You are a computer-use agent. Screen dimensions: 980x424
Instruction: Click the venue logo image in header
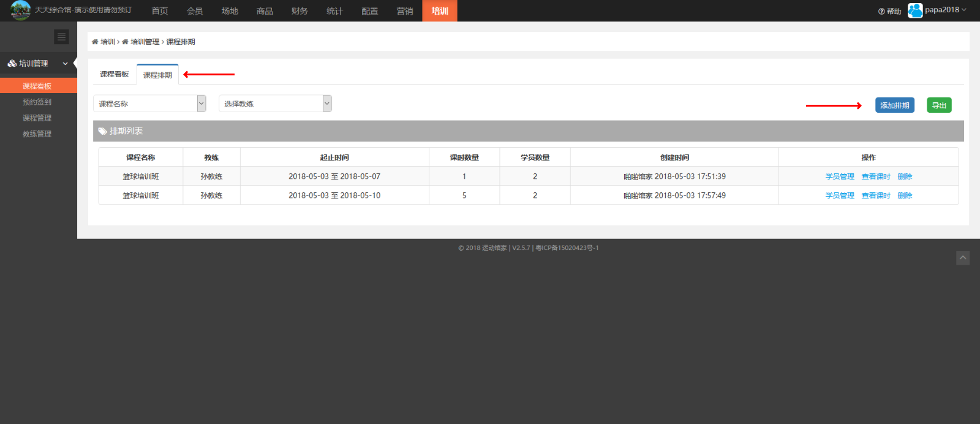tap(21, 10)
